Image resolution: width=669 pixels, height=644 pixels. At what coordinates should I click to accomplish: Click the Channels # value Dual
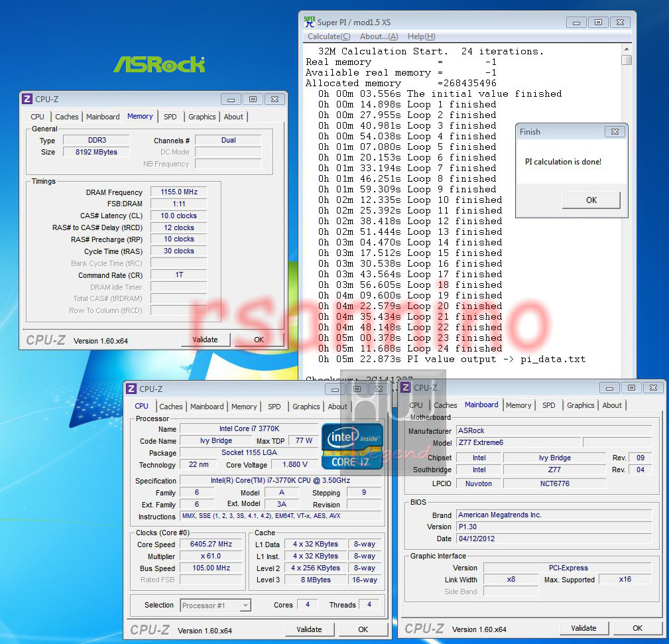(228, 140)
